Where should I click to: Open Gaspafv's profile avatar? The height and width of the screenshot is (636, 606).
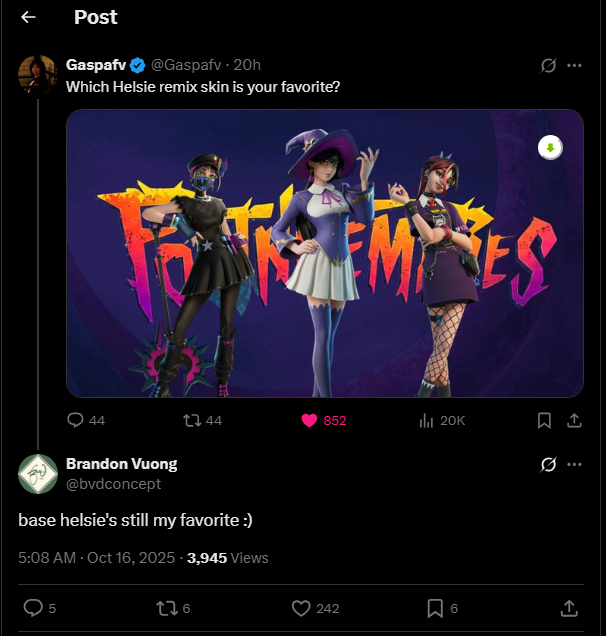pyautogui.click(x=38, y=75)
